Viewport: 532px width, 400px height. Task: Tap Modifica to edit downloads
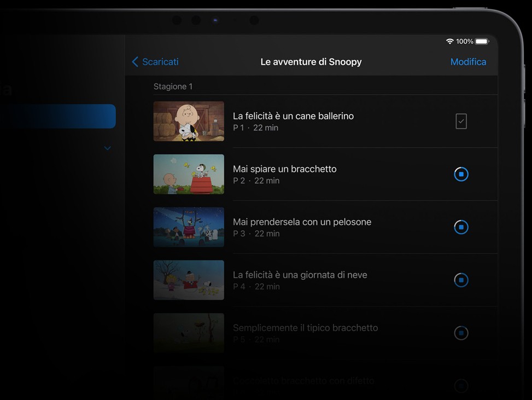(x=468, y=62)
